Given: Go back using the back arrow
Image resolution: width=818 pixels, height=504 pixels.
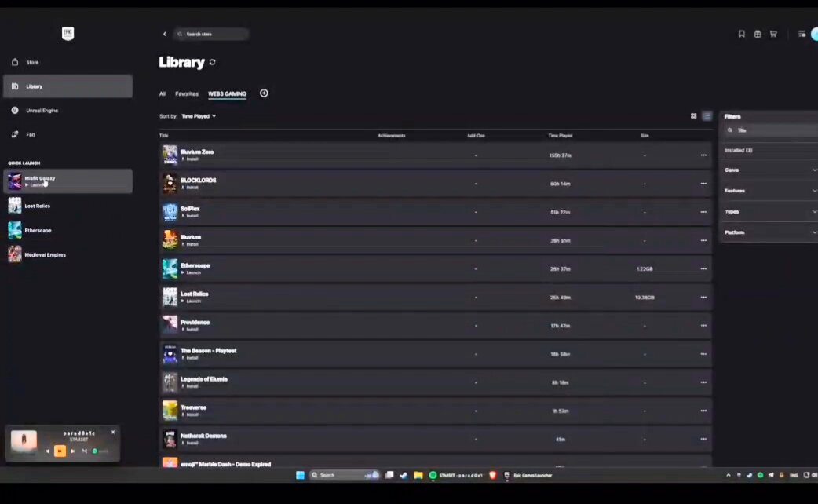Looking at the screenshot, I should pyautogui.click(x=165, y=34).
